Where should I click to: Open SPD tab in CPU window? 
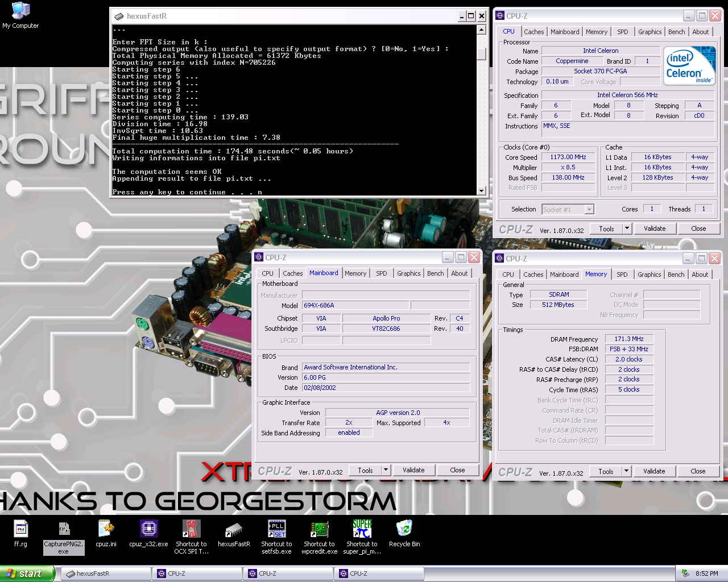click(x=623, y=32)
